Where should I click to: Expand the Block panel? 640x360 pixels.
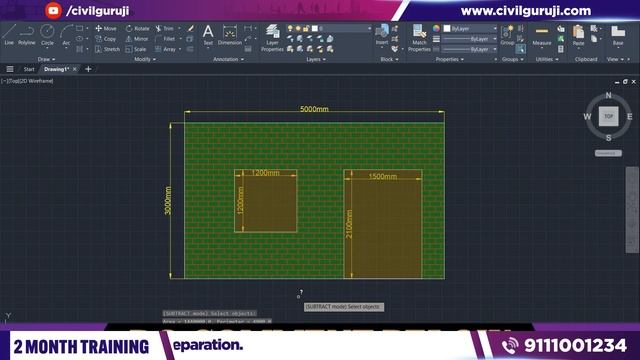click(x=389, y=59)
